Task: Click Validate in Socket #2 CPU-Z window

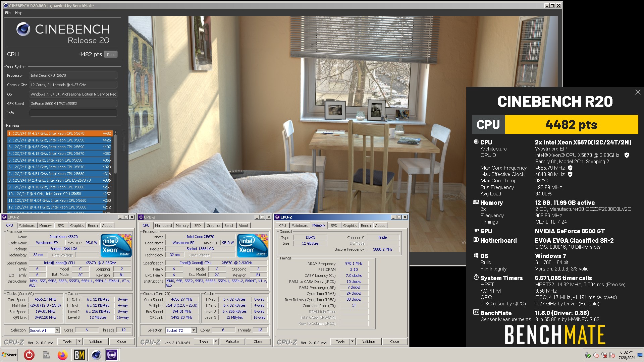Action: (x=232, y=342)
